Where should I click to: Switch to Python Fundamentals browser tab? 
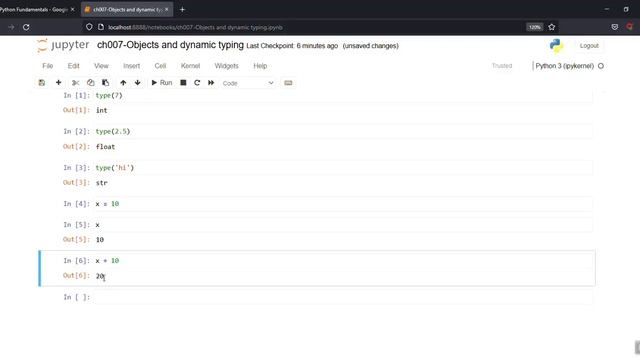(x=34, y=9)
